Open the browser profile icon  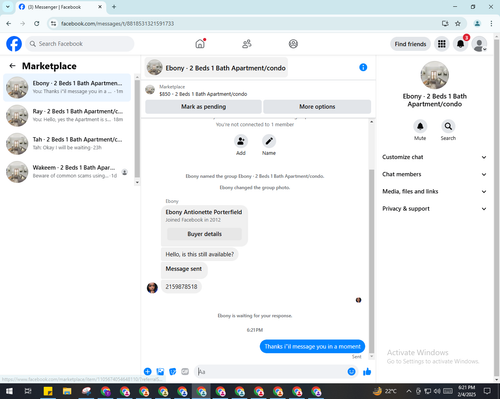[x=477, y=23]
